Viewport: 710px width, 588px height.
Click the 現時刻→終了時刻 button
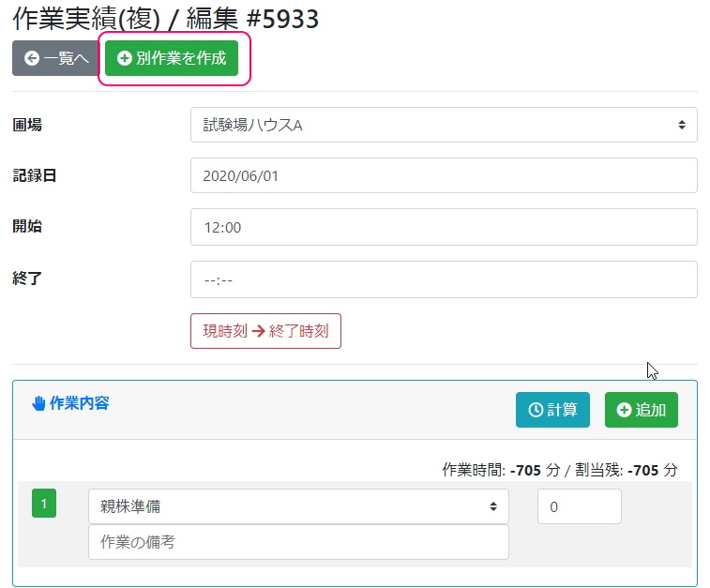[x=265, y=331]
